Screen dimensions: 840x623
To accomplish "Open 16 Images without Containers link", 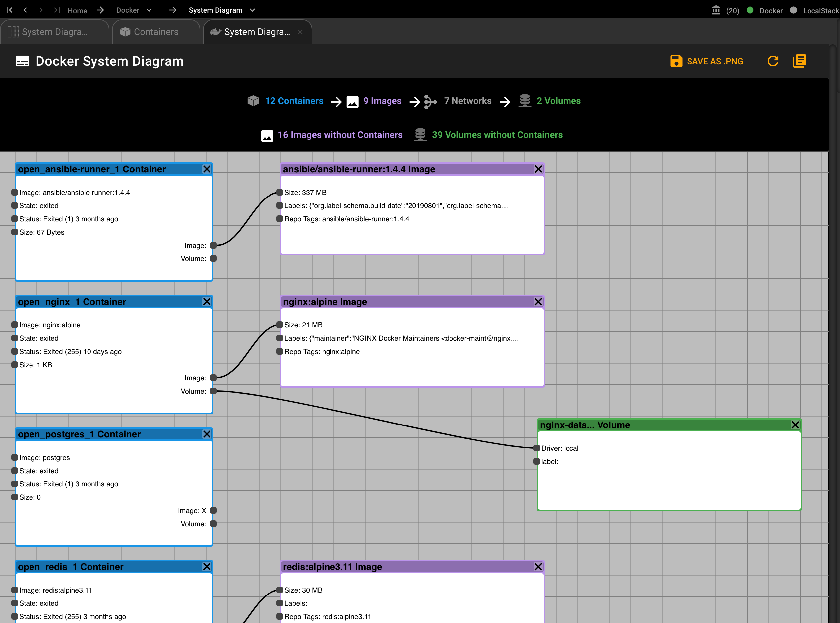I will click(x=340, y=135).
